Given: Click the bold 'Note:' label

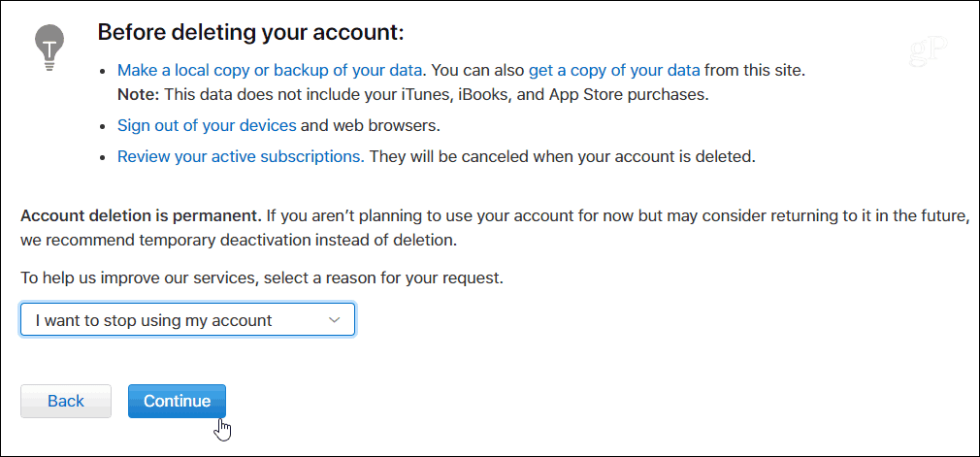Looking at the screenshot, I should tap(139, 95).
